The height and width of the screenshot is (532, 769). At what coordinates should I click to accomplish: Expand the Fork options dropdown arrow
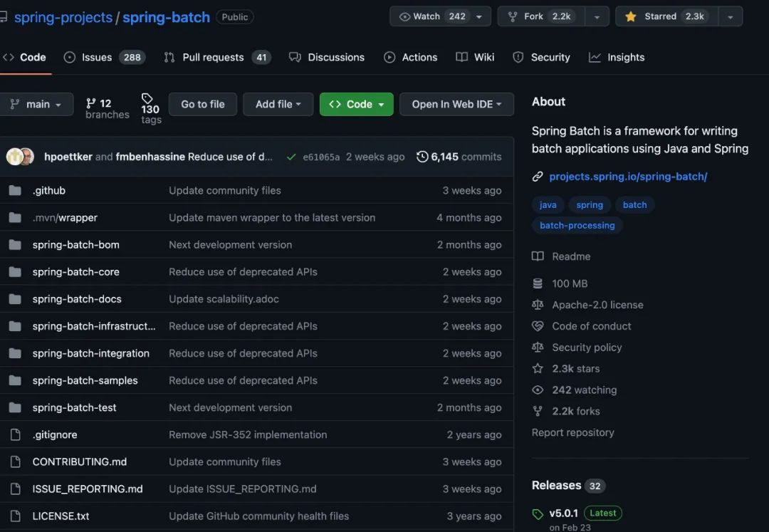(x=597, y=16)
